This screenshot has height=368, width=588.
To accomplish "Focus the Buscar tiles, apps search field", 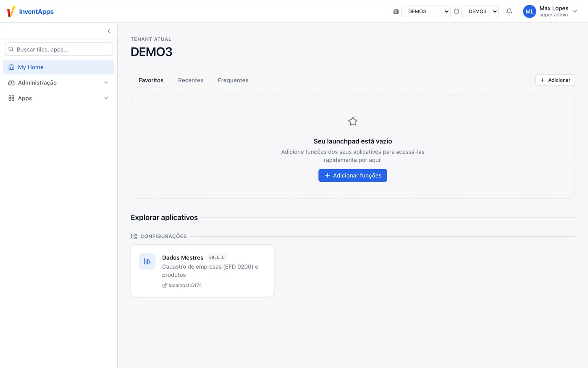I will pyautogui.click(x=59, y=49).
